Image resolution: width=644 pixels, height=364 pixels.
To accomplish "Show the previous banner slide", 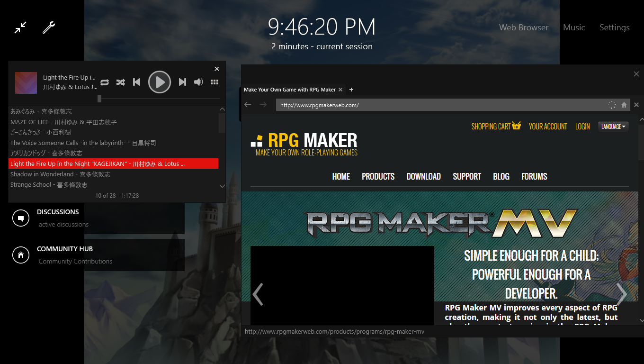I will pyautogui.click(x=258, y=294).
